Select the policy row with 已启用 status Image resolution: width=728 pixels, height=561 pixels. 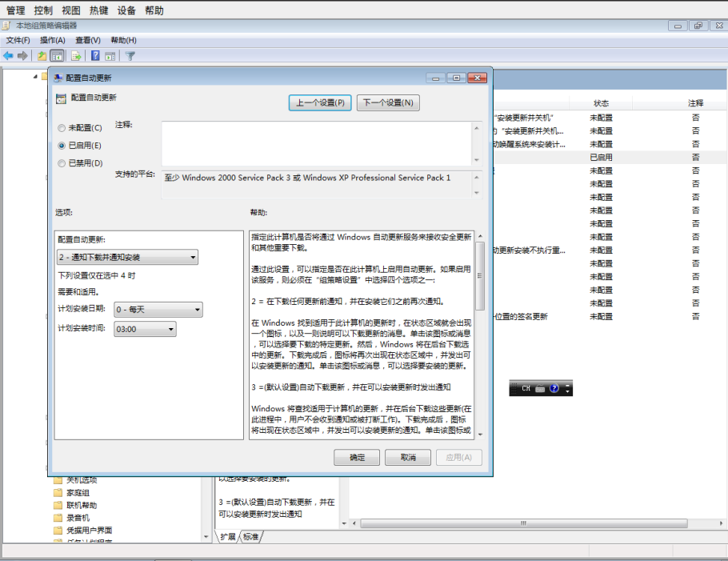610,158
